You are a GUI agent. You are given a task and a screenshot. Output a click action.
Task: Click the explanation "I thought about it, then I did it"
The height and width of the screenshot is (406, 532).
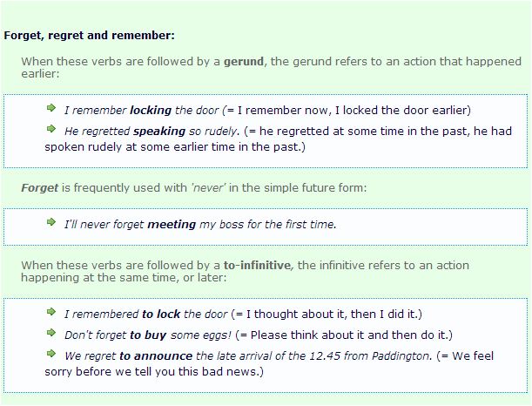(x=334, y=313)
